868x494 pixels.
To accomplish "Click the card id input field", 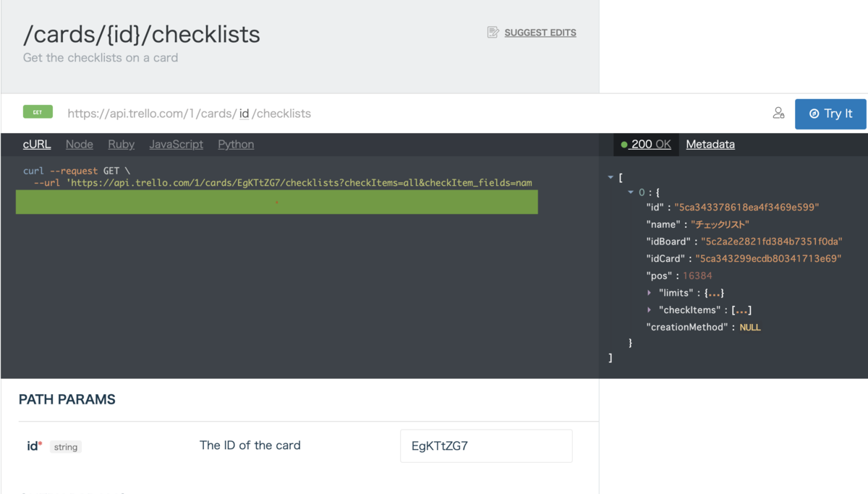I will (x=486, y=446).
